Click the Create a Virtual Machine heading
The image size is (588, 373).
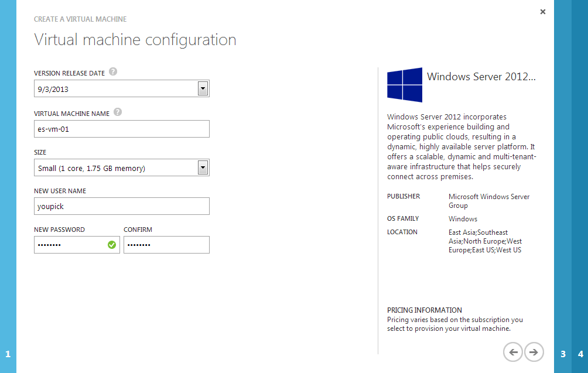80,19
